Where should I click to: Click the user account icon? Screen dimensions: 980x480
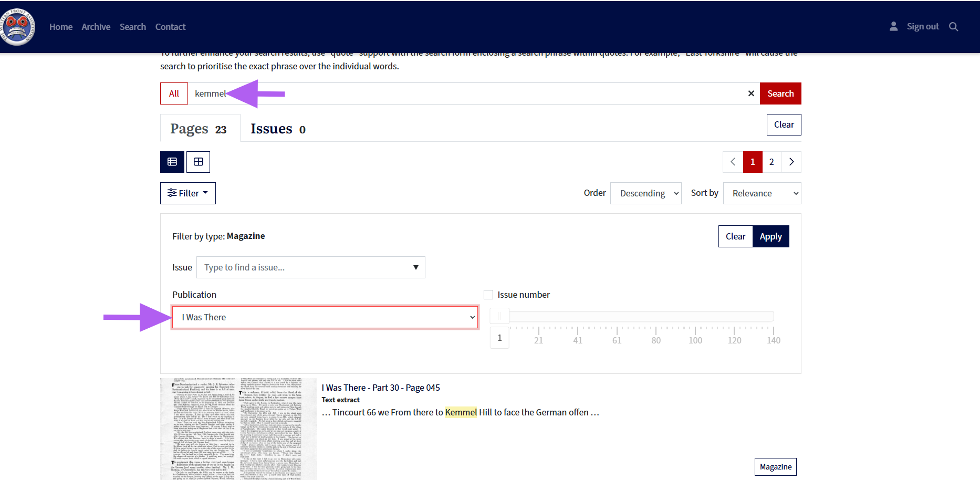click(893, 27)
